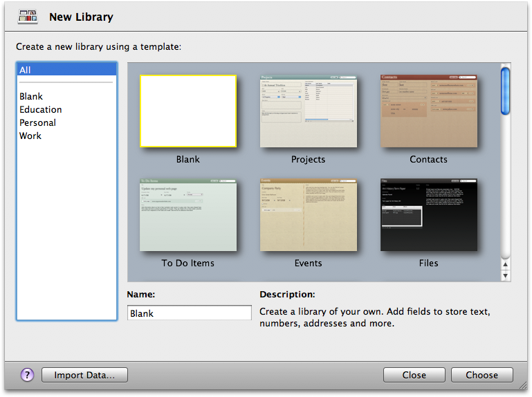This screenshot has height=397, width=532.
Task: Show All templates in category list
Action: (66, 70)
